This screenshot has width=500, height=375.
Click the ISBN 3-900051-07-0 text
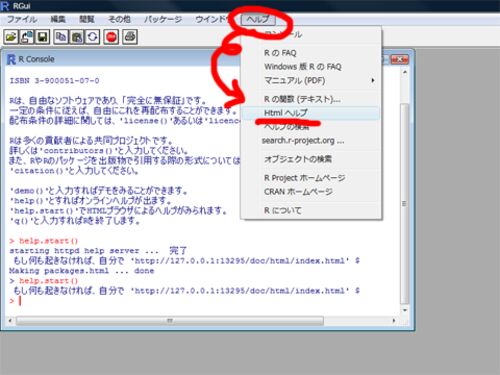click(x=54, y=81)
